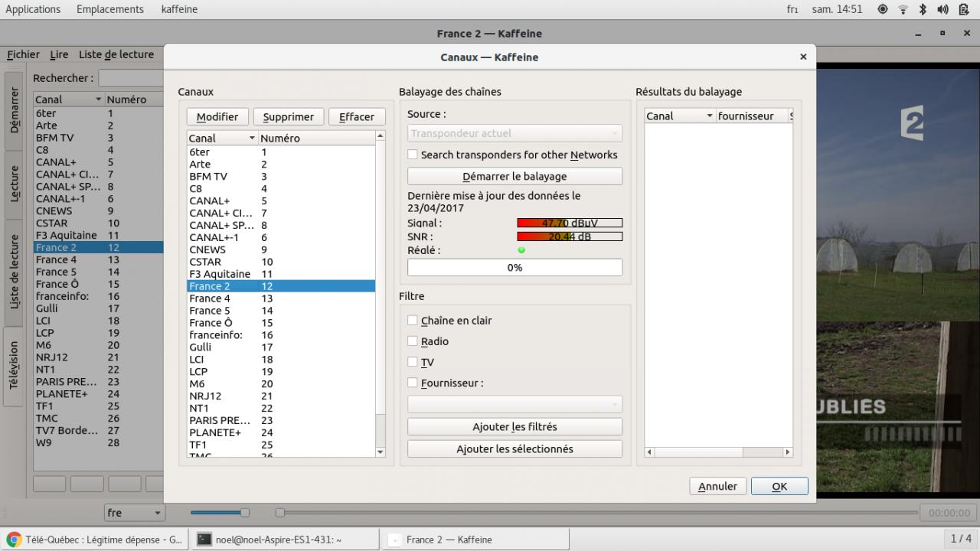Select France 5 in the Canaux dialog list

tap(281, 311)
